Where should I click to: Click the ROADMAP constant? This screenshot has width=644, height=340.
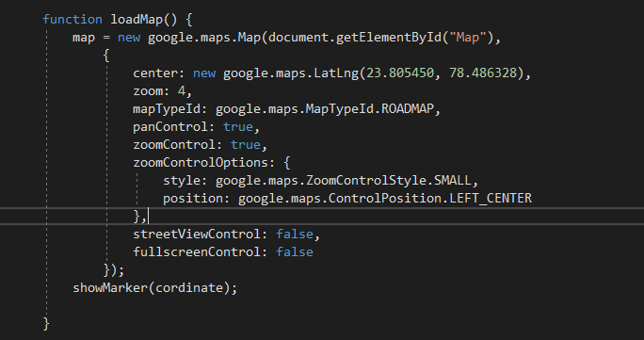pos(408,109)
